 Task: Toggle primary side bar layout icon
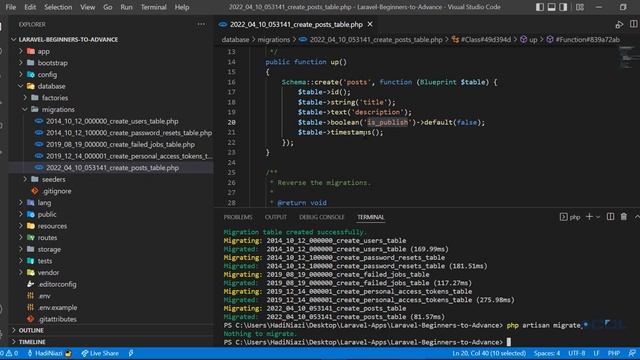pos(540,7)
